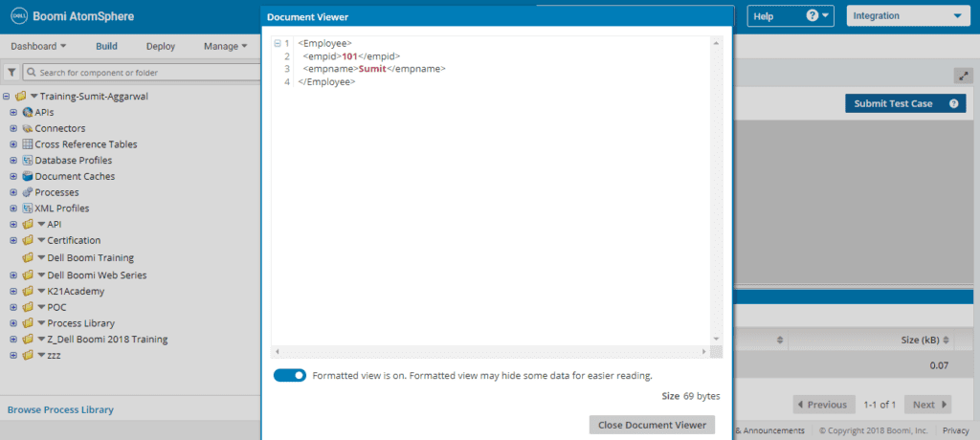Image resolution: width=980 pixels, height=440 pixels.
Task: Click the Close Document Viewer button
Action: [652, 425]
